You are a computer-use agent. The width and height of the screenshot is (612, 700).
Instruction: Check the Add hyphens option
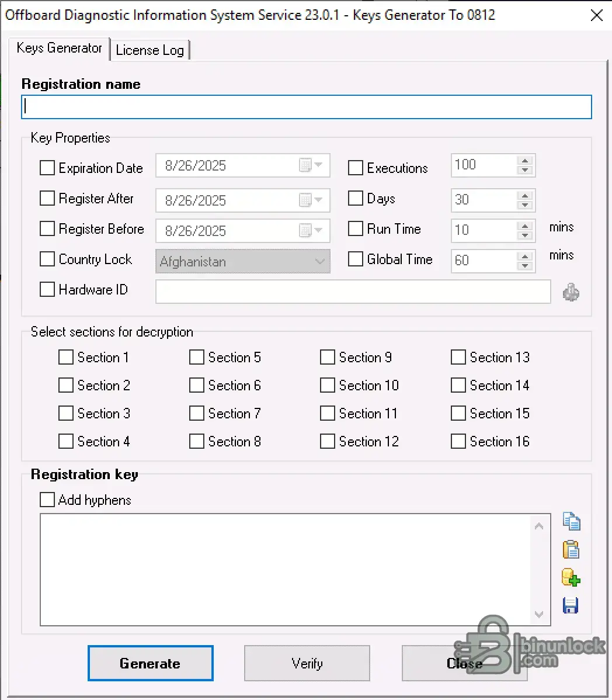pyautogui.click(x=47, y=500)
